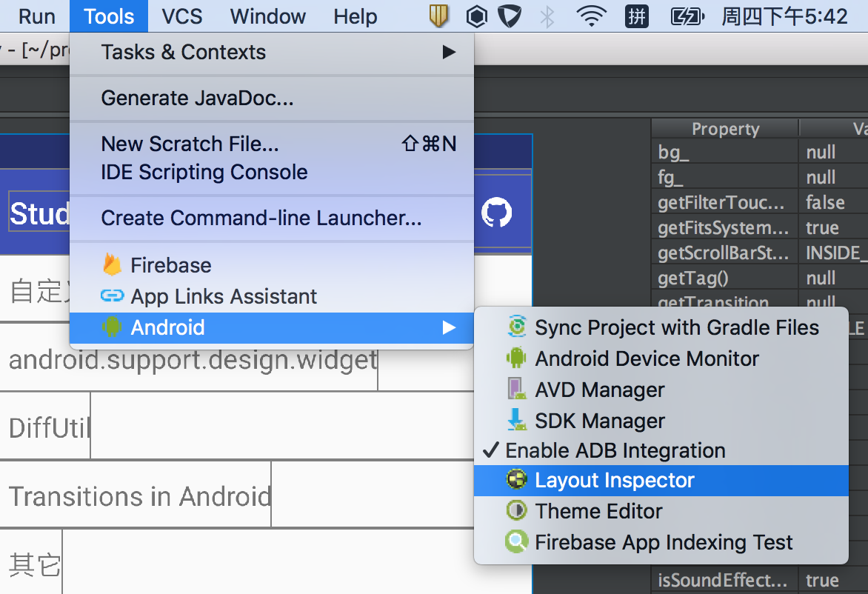
Task: Click the App Links Assistant link icon
Action: tap(113, 296)
